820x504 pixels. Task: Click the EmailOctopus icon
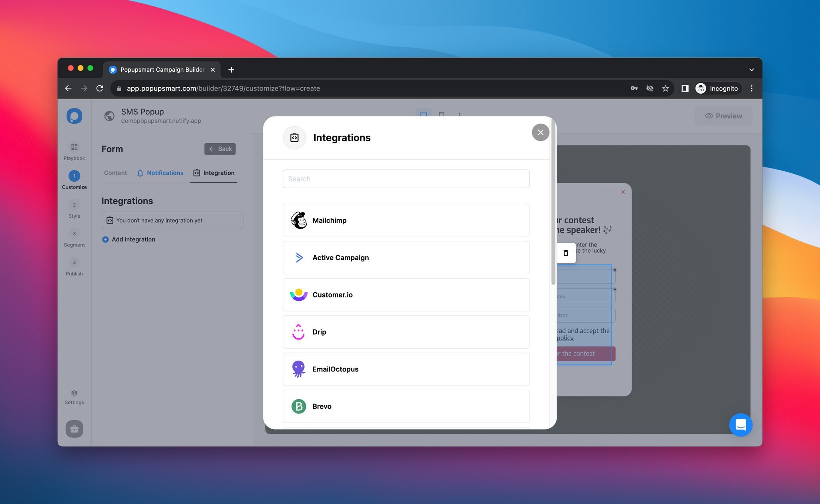tap(299, 369)
